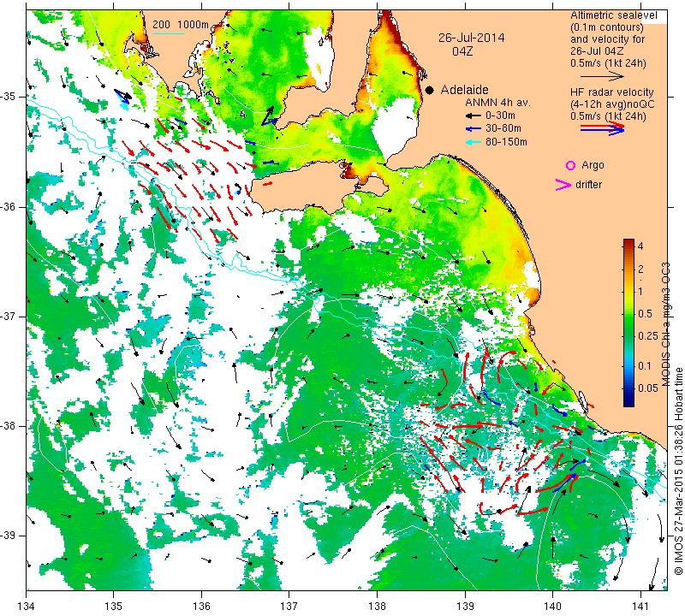Click the dark red top of the chlorophyll colorbar
This screenshot has width=685, height=616.
[x=628, y=242]
